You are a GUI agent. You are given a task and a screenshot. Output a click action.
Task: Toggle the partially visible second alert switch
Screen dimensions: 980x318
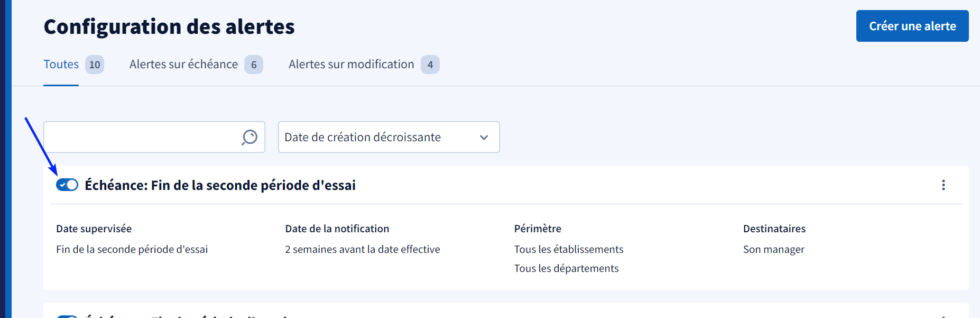point(67,316)
